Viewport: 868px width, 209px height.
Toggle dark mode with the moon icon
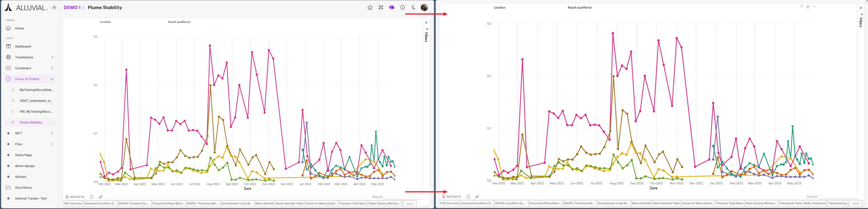pos(414,7)
